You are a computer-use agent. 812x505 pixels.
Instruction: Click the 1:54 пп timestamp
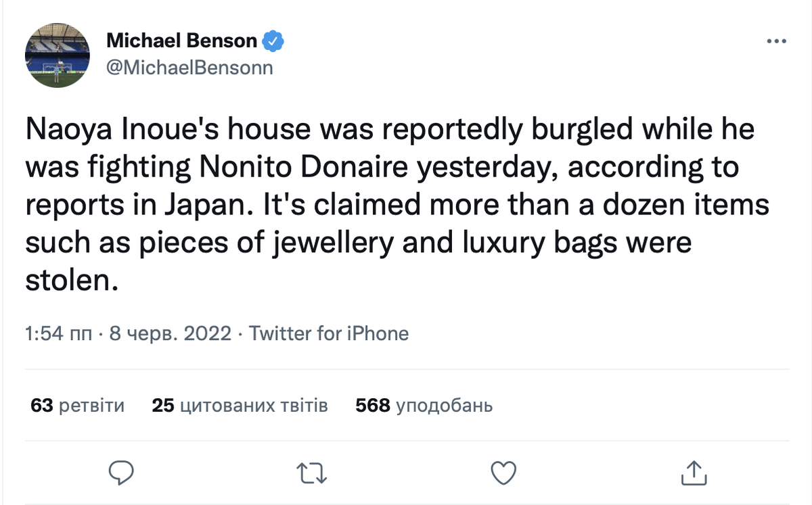click(x=58, y=333)
